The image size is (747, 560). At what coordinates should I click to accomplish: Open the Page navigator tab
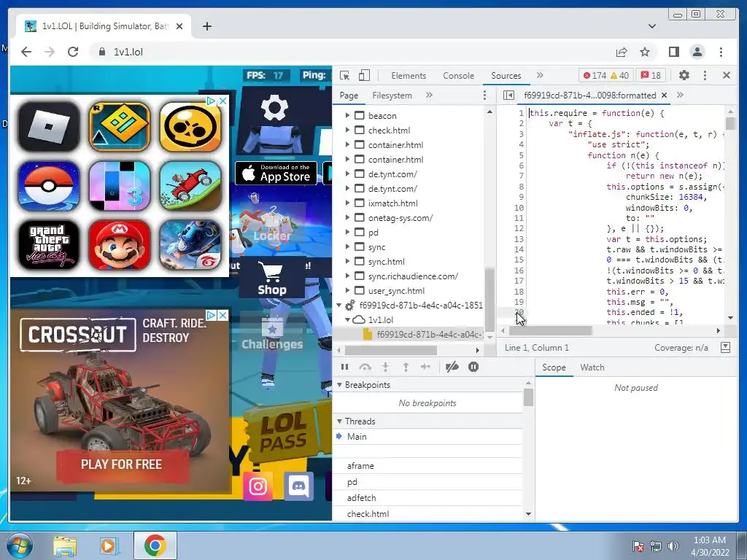(x=349, y=96)
